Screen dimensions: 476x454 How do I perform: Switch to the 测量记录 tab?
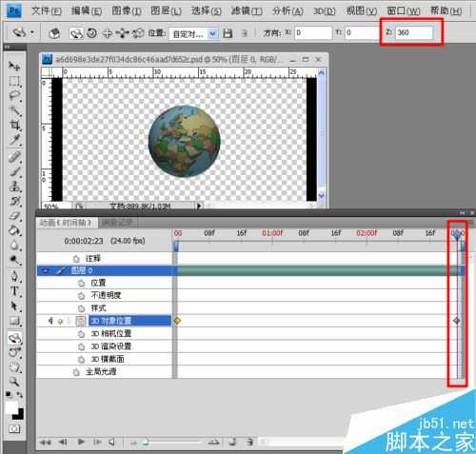click(117, 223)
